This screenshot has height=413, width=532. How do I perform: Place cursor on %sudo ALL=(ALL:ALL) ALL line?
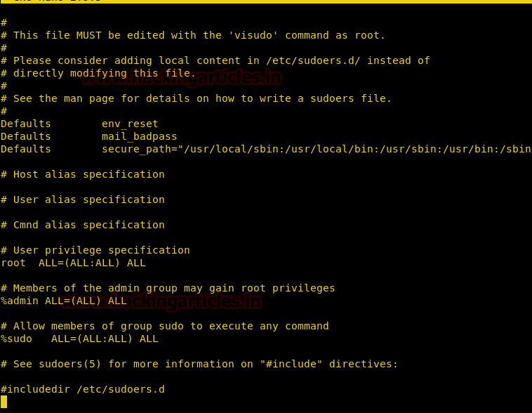tap(79, 339)
